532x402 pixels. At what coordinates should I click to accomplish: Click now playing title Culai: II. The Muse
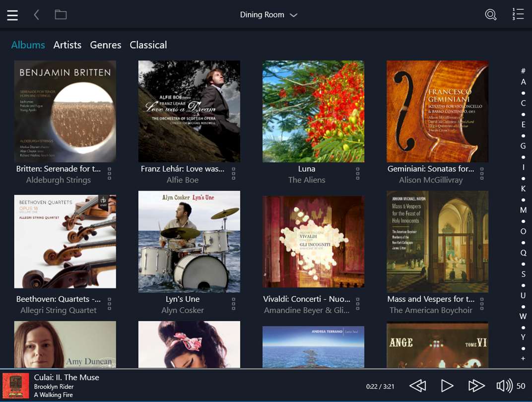[x=66, y=377]
